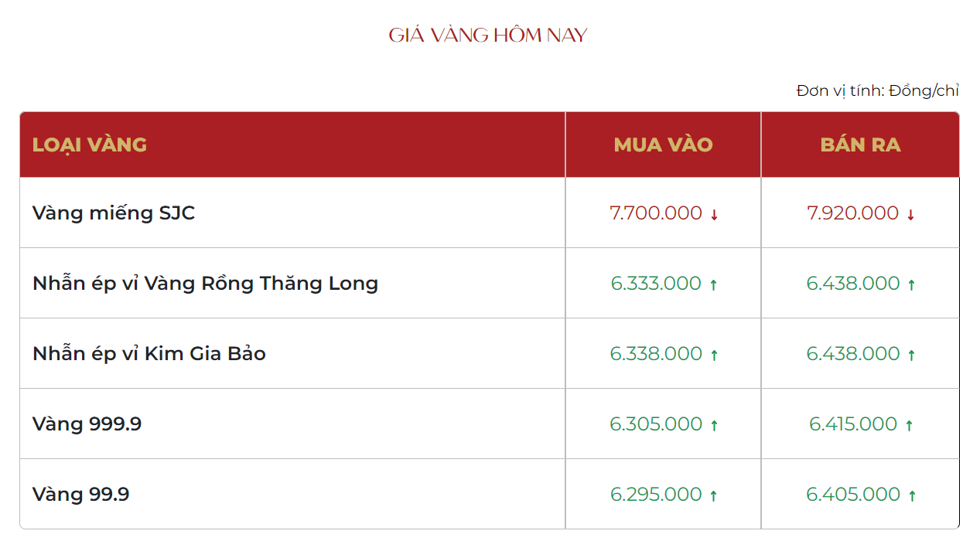
Task: Click the Đơn vị tính: Đồng/chỉ text
Action: [877, 90]
